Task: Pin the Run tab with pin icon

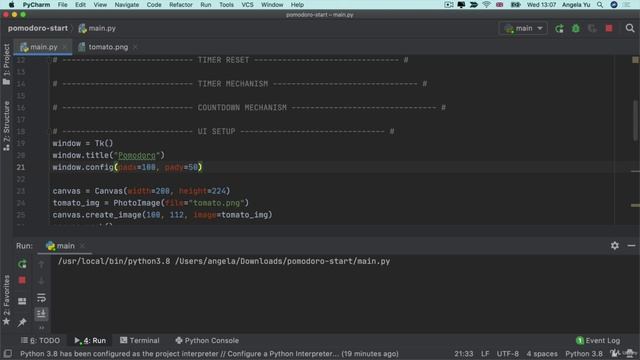Action: coord(22,322)
